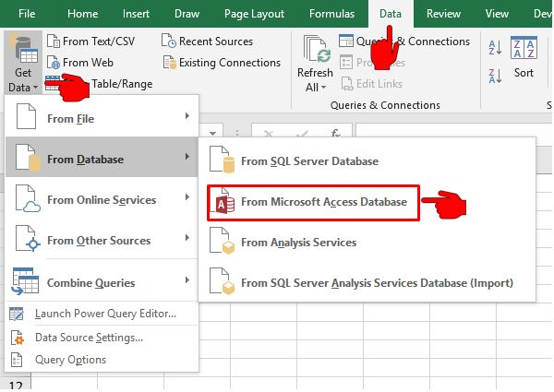The height and width of the screenshot is (392, 554).
Task: Click the Power Query Editor icon
Action: pyautogui.click(x=17, y=314)
